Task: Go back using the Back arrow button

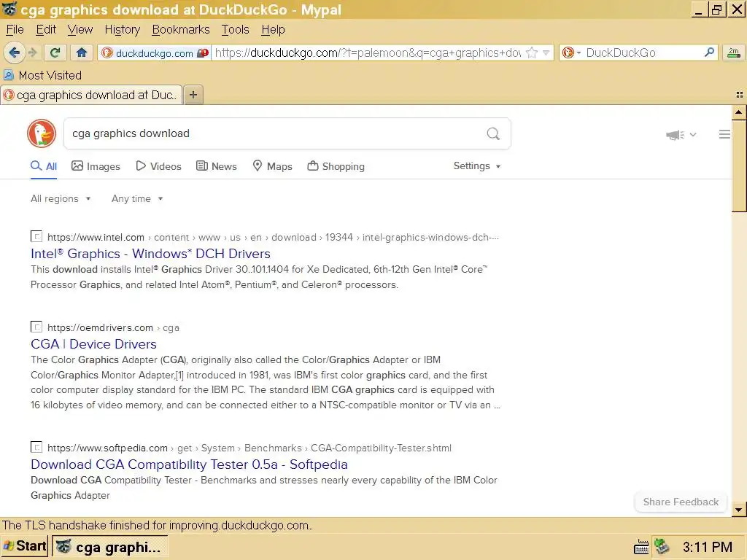Action: [14, 52]
